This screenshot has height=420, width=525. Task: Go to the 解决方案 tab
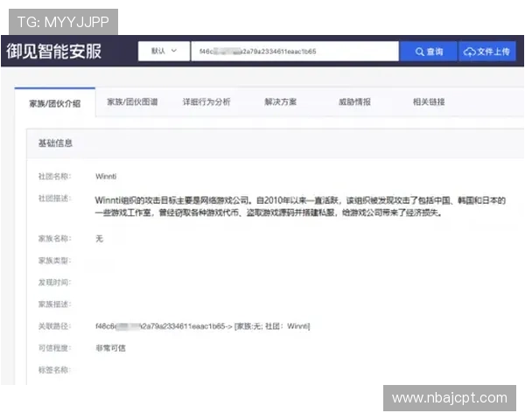[x=280, y=102]
